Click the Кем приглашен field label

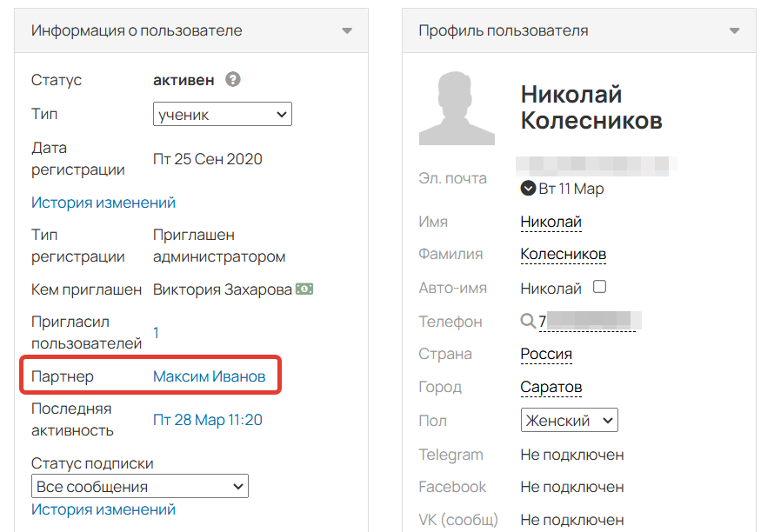pos(86,289)
